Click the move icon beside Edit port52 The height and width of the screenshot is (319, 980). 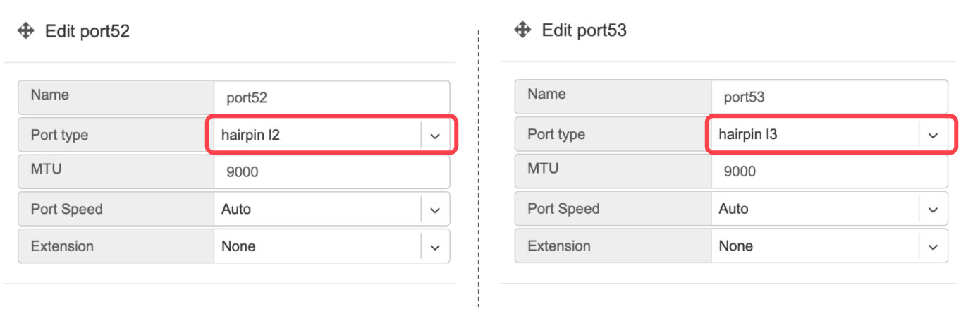tap(26, 30)
